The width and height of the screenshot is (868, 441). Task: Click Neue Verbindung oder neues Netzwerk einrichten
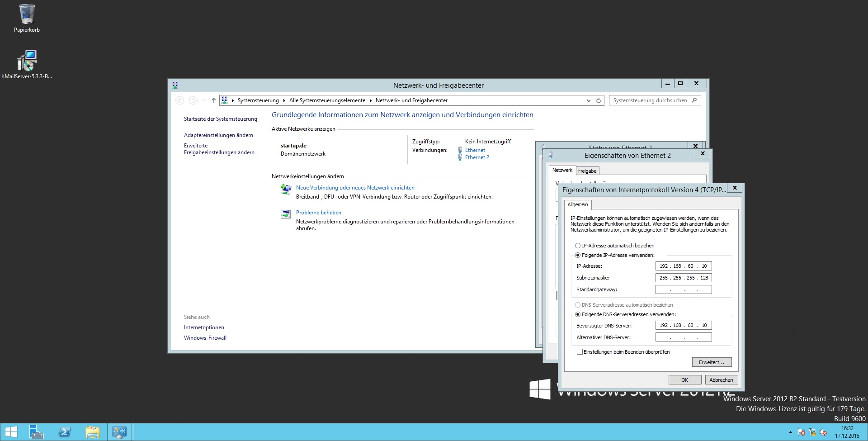coord(355,188)
